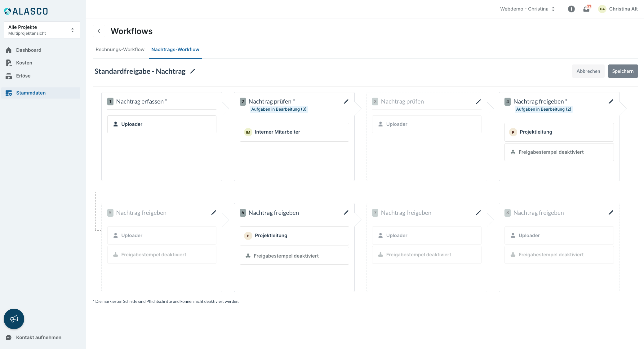Open the megaphone announcements button
Screen dimensions: 644x349
tap(14, 319)
